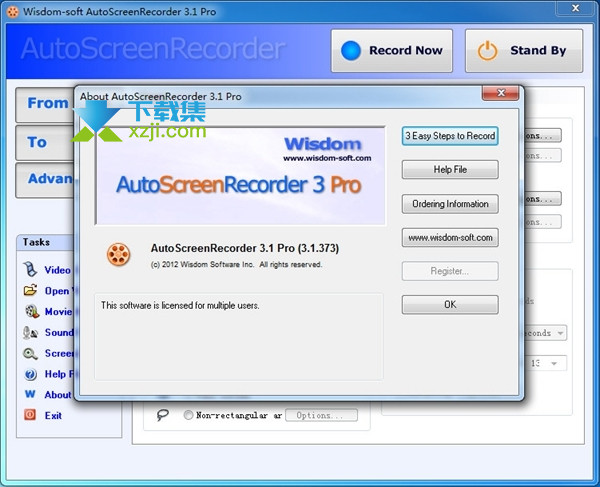Click the Screen magnifier task icon
Viewport: 600px width, 487px height.
[30, 353]
